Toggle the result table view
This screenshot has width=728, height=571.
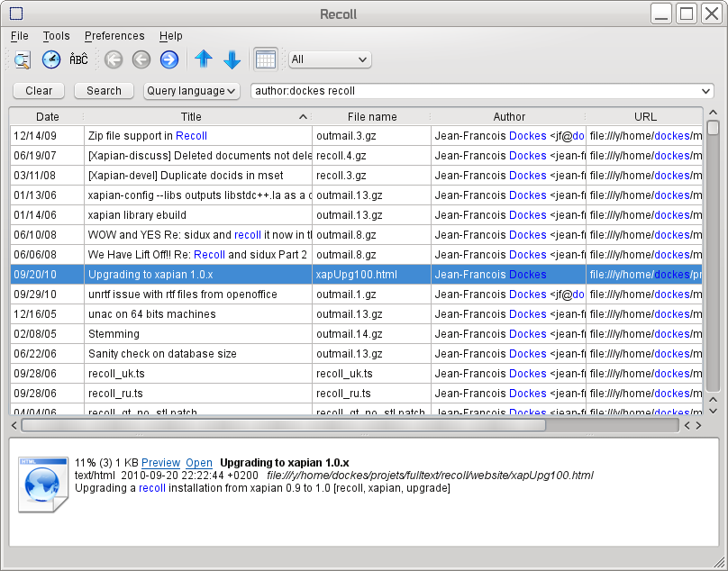tap(265, 60)
